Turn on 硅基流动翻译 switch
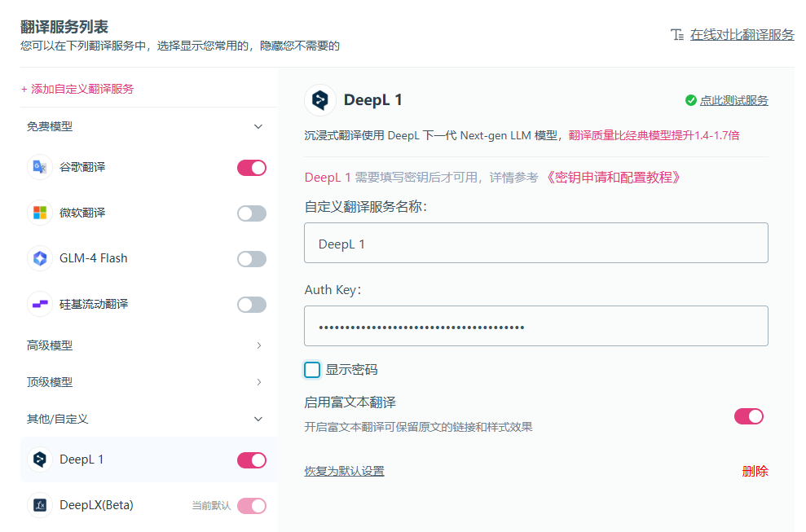The image size is (806, 532). coord(252,305)
